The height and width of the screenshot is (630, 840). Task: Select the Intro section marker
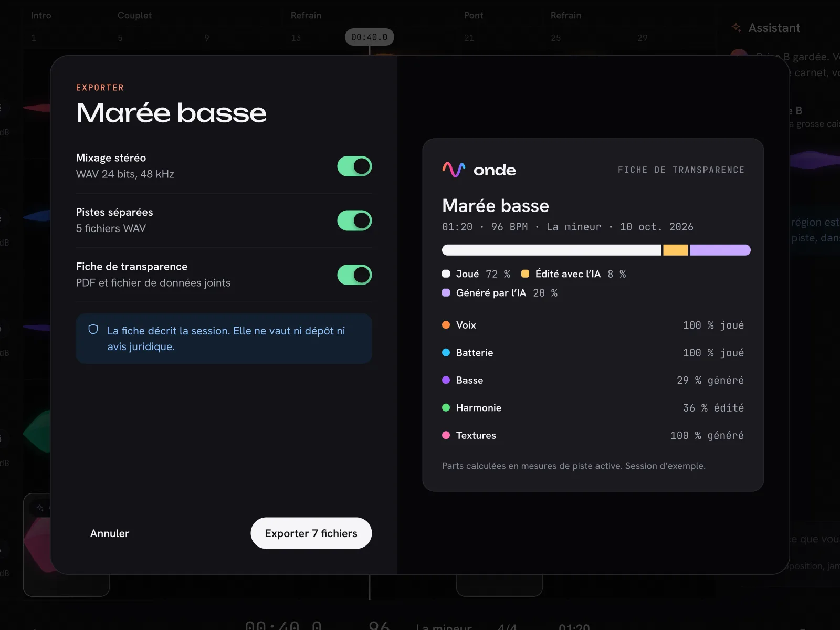click(x=41, y=16)
